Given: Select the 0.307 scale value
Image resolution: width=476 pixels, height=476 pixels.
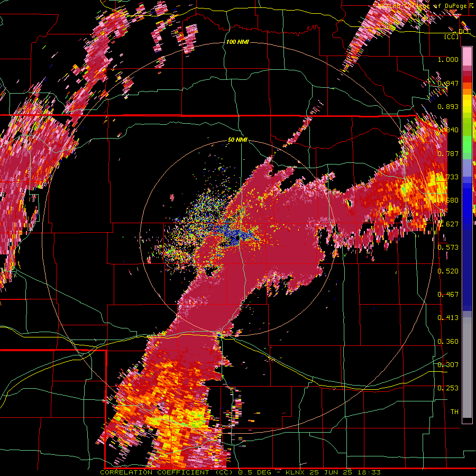Looking at the screenshot, I should tap(448, 364).
